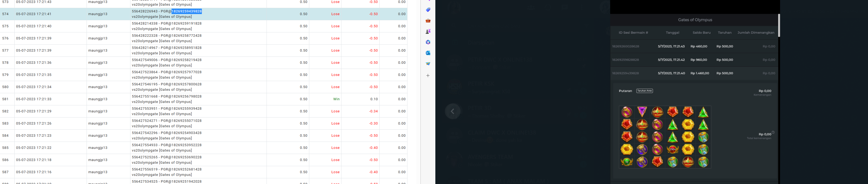Screen dimensions: 868x184
Task: Select history row with session 18269259439828
Action: (x=694, y=73)
